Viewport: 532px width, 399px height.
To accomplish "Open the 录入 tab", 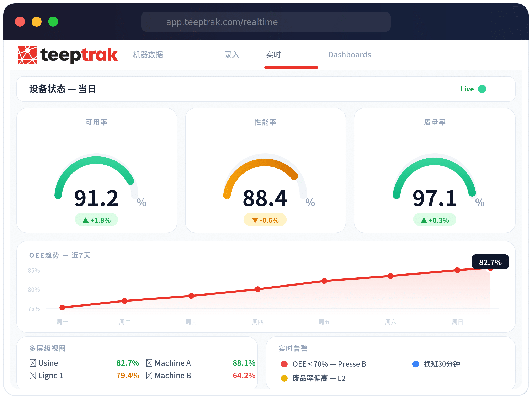I will (x=232, y=55).
